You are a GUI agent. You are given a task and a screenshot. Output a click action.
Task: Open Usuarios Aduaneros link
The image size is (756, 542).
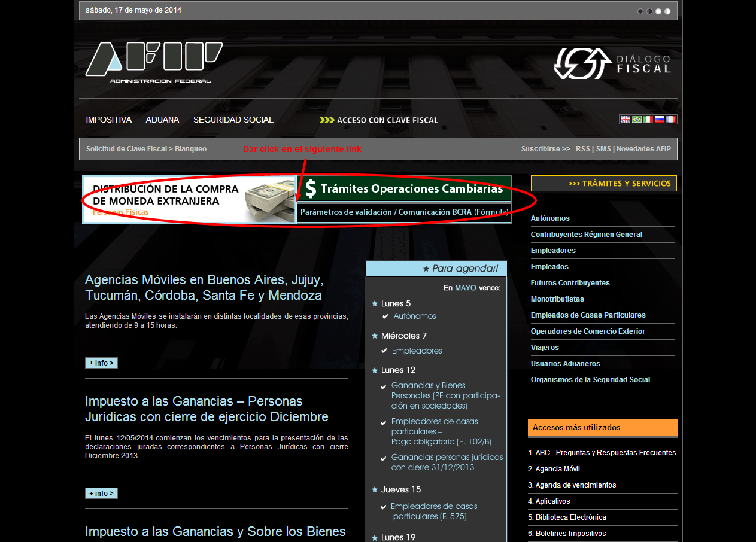click(566, 364)
